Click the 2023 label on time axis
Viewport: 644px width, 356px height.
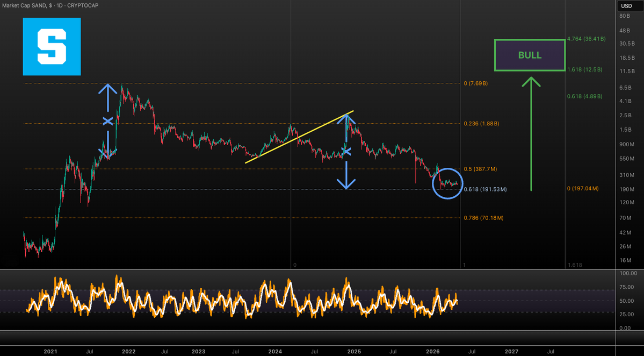point(198,352)
